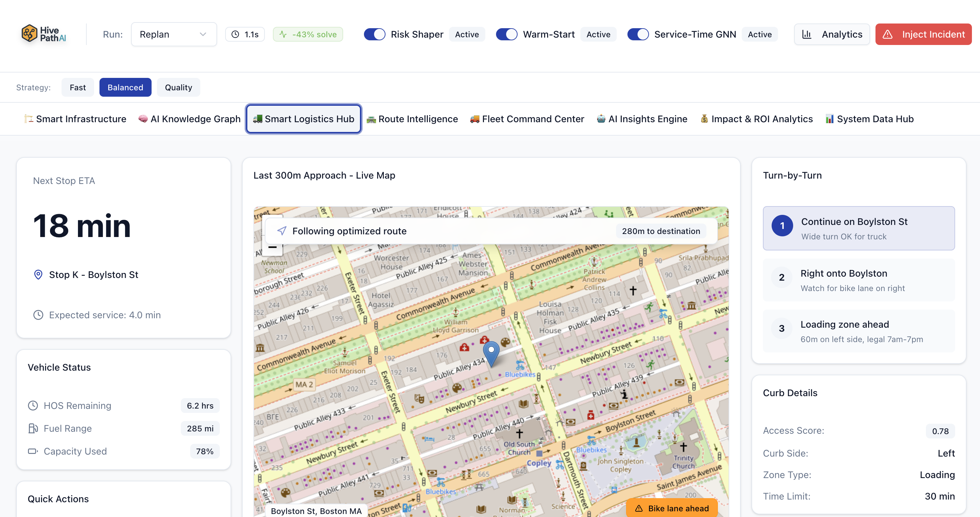Click the navigation arrow icon in route banner
Image resolution: width=980 pixels, height=517 pixels.
(x=282, y=231)
